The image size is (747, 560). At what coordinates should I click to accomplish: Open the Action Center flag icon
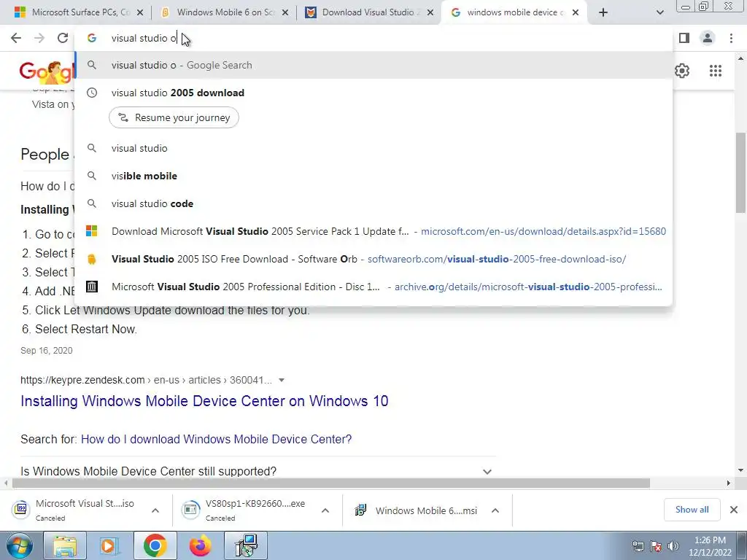tap(656, 546)
